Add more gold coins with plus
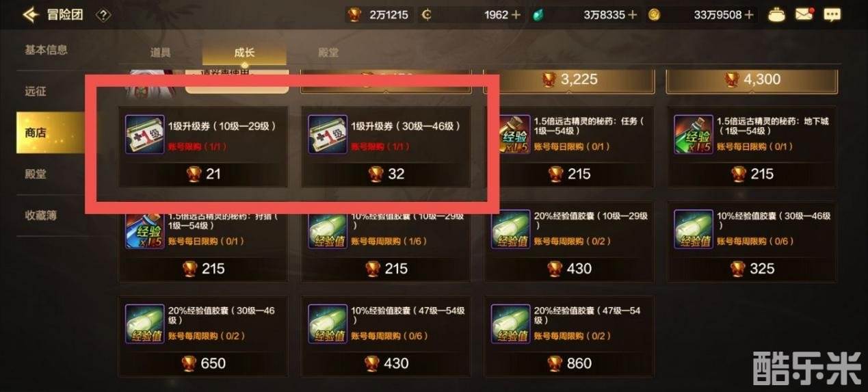Image resolution: width=868 pixels, height=392 pixels. point(749,14)
